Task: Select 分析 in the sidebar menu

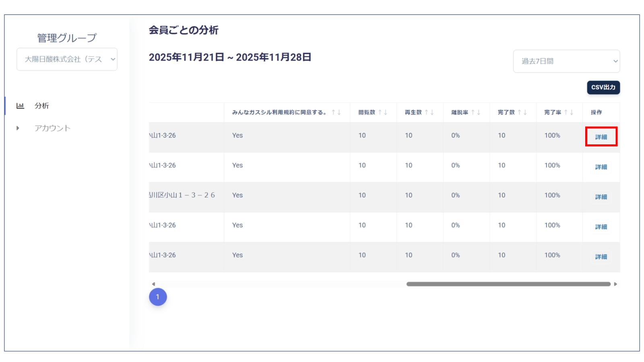Action: [42, 105]
